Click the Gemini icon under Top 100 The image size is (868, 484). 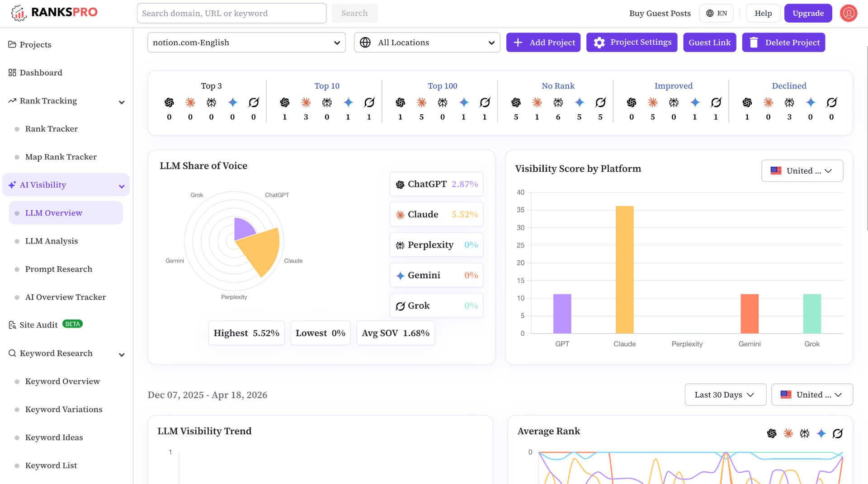[464, 103]
